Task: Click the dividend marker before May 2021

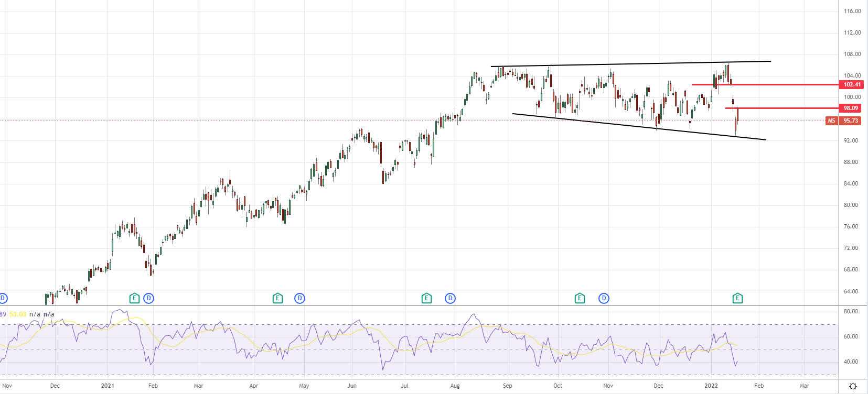Action: pyautogui.click(x=299, y=299)
